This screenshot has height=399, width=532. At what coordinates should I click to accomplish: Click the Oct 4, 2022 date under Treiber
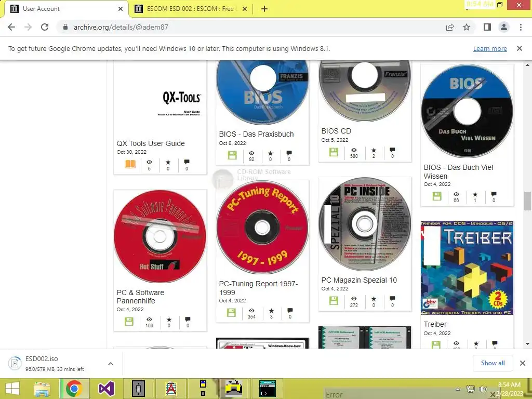pyautogui.click(x=437, y=333)
